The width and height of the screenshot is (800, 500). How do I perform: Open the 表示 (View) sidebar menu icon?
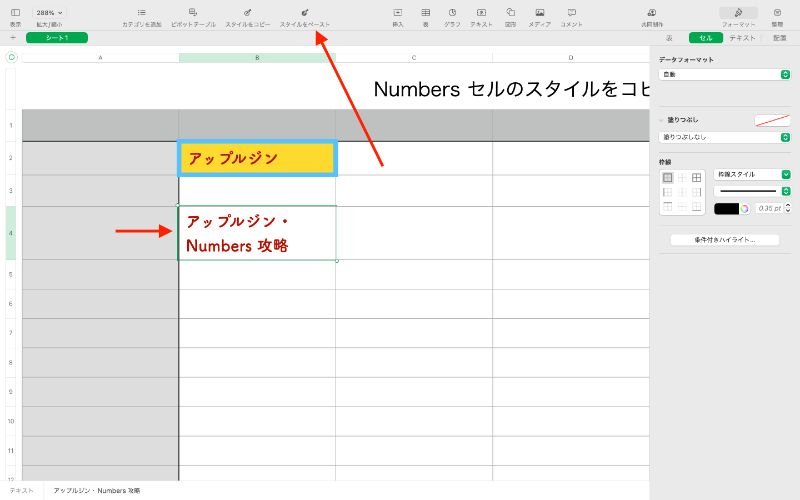point(15,12)
